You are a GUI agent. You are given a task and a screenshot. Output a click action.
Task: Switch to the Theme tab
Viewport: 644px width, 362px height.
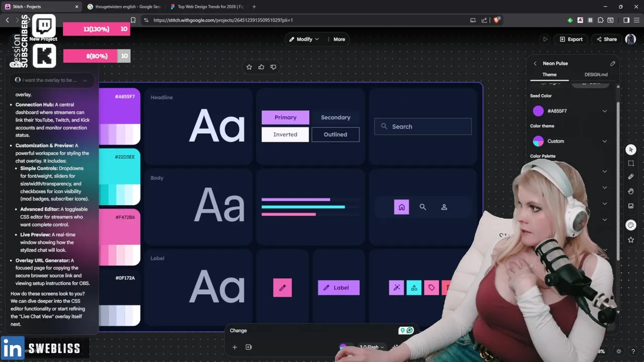point(549,74)
